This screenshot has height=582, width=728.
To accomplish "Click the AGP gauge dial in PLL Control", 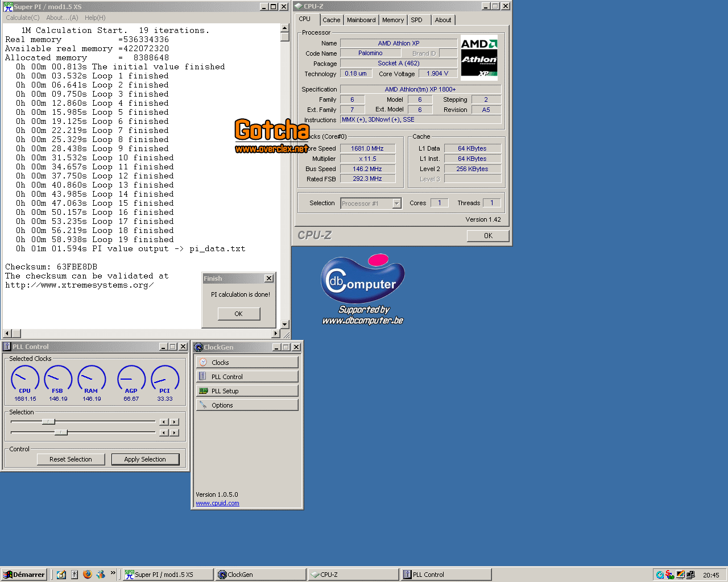I will pyautogui.click(x=131, y=379).
